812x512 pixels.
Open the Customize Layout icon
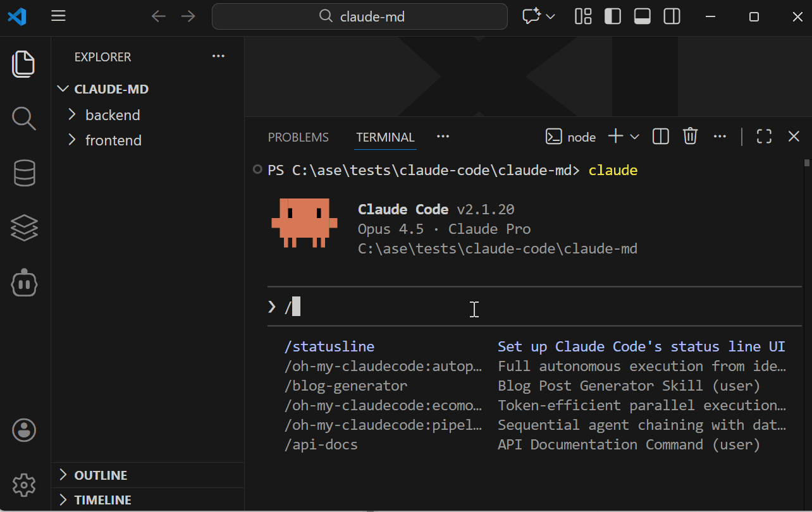[x=583, y=16]
